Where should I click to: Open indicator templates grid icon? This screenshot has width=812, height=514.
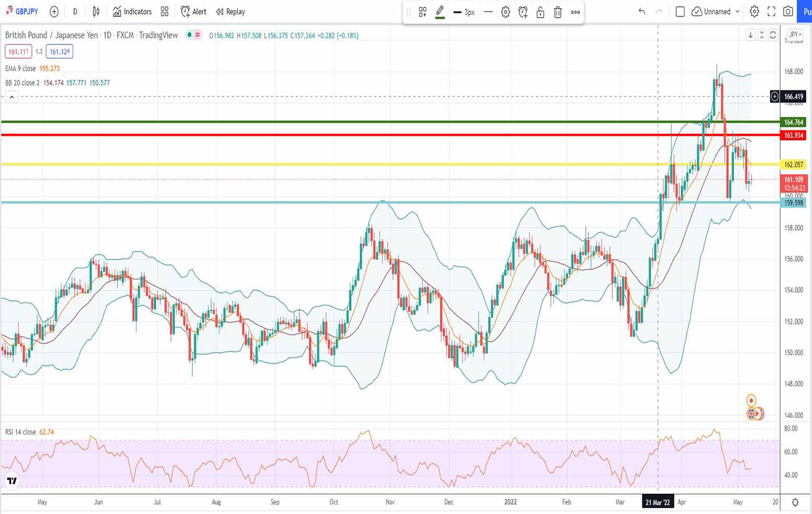coord(165,11)
